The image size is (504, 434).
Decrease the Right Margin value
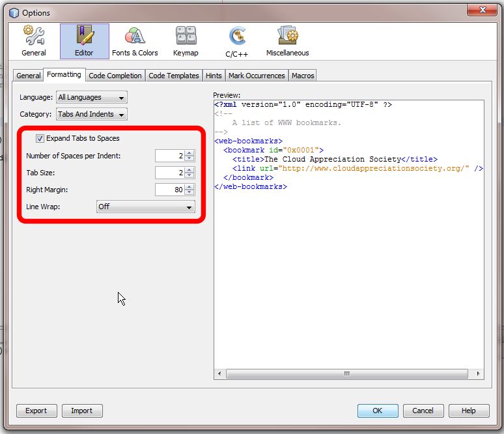point(189,192)
